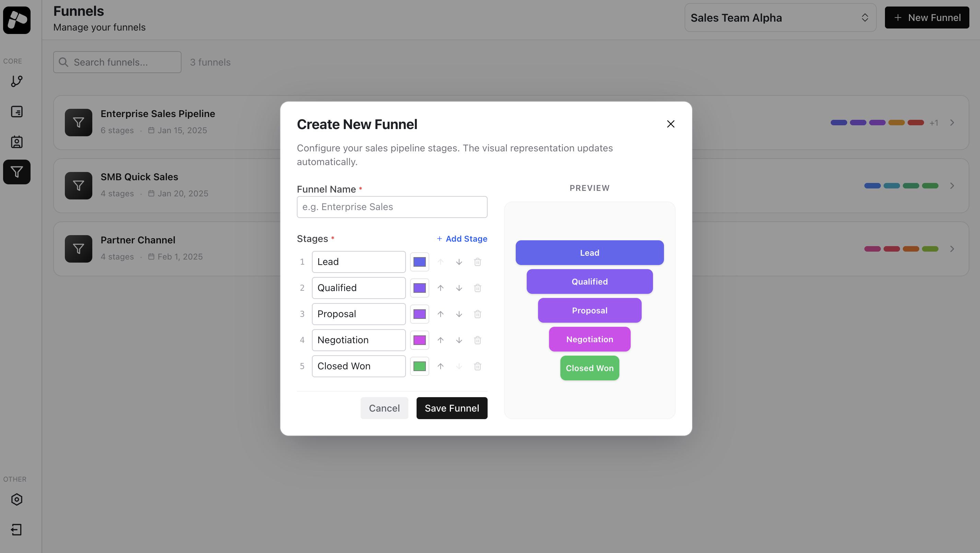Move the Proposal stage down

point(459,314)
